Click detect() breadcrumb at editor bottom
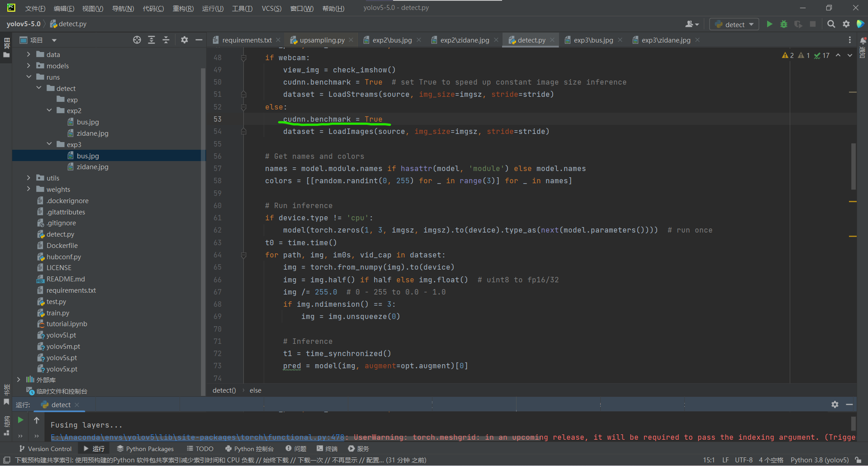This screenshot has width=868, height=466. click(x=224, y=390)
